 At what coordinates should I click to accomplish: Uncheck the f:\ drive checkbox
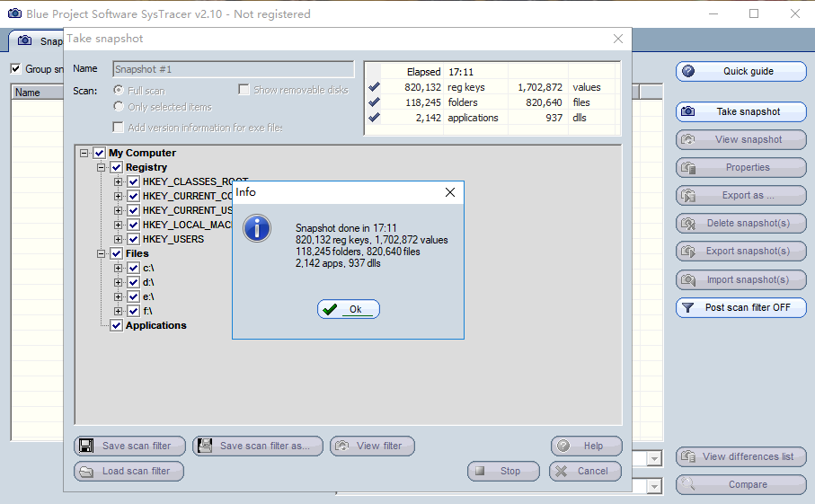point(134,311)
